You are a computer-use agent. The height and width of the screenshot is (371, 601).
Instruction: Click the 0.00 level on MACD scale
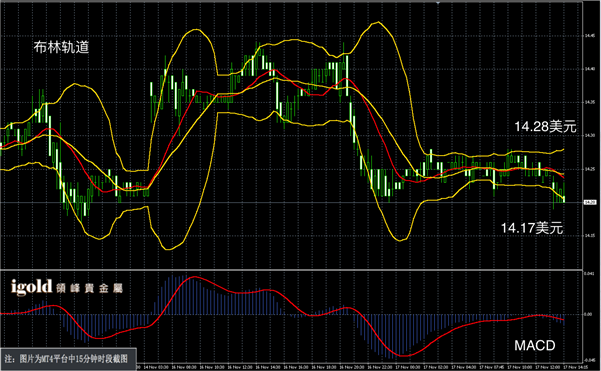[588, 314]
